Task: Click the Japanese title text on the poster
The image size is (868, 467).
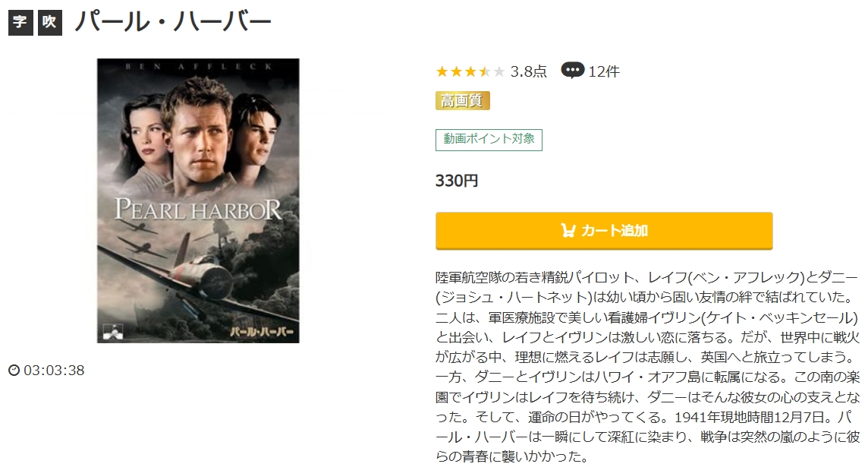Action: (x=261, y=333)
